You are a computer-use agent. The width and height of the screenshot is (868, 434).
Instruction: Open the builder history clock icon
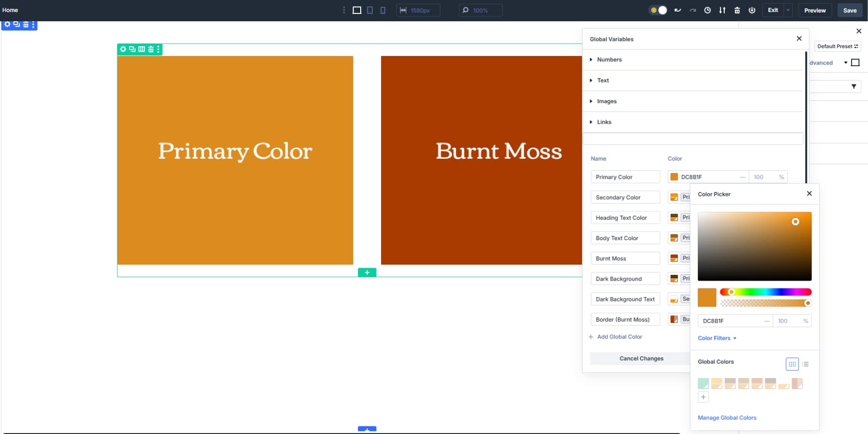click(708, 10)
